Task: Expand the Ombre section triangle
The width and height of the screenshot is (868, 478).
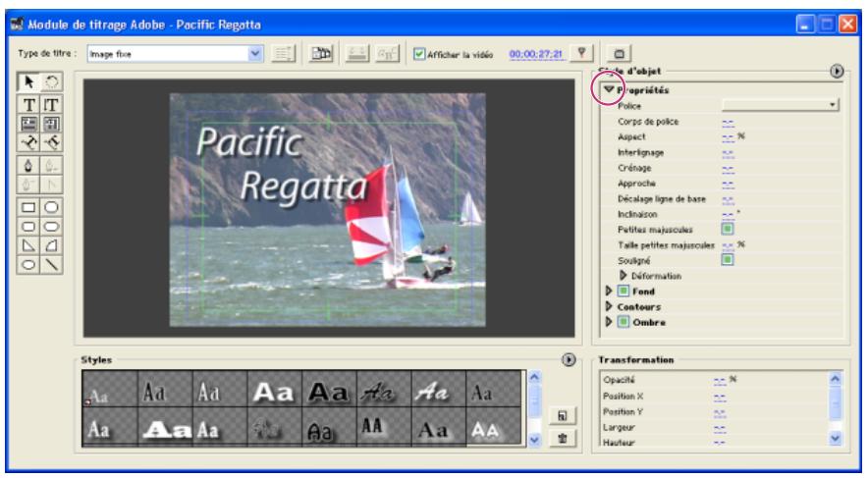Action: 609,321
